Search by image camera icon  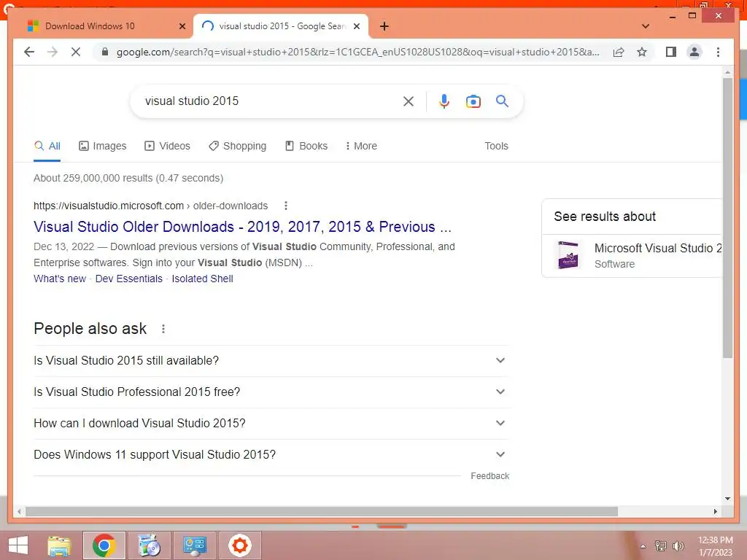point(473,101)
